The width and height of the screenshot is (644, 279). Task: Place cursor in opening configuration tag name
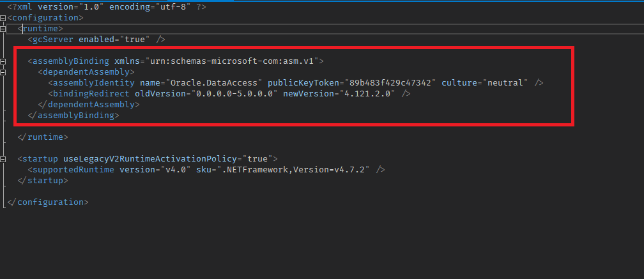click(x=45, y=18)
